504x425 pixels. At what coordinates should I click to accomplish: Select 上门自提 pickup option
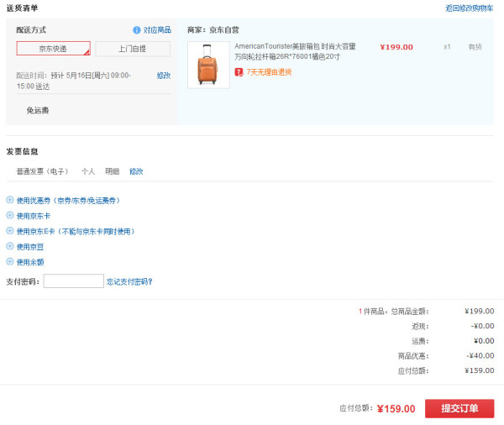133,49
